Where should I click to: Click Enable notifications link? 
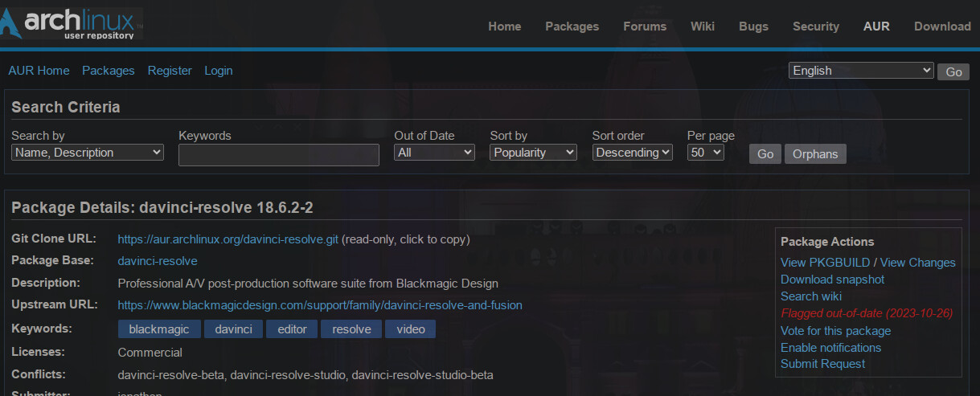(x=830, y=348)
